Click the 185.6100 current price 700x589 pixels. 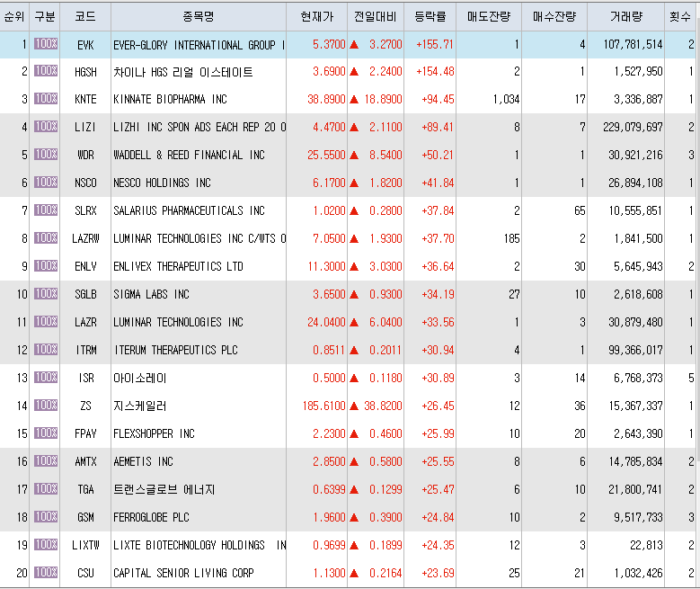324,406
